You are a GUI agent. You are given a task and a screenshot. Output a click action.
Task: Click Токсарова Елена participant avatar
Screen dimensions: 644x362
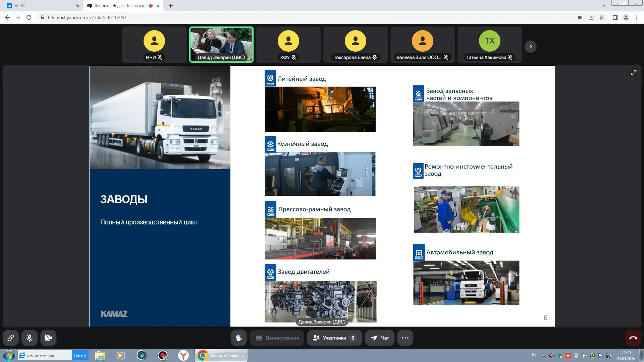click(356, 41)
